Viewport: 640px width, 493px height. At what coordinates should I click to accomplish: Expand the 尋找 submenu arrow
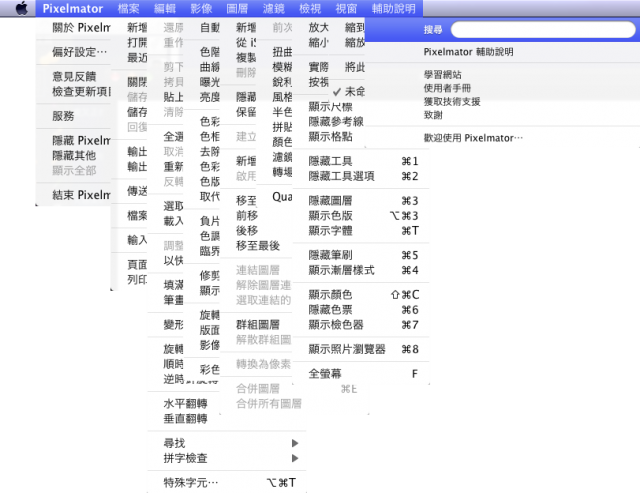[x=295, y=443]
